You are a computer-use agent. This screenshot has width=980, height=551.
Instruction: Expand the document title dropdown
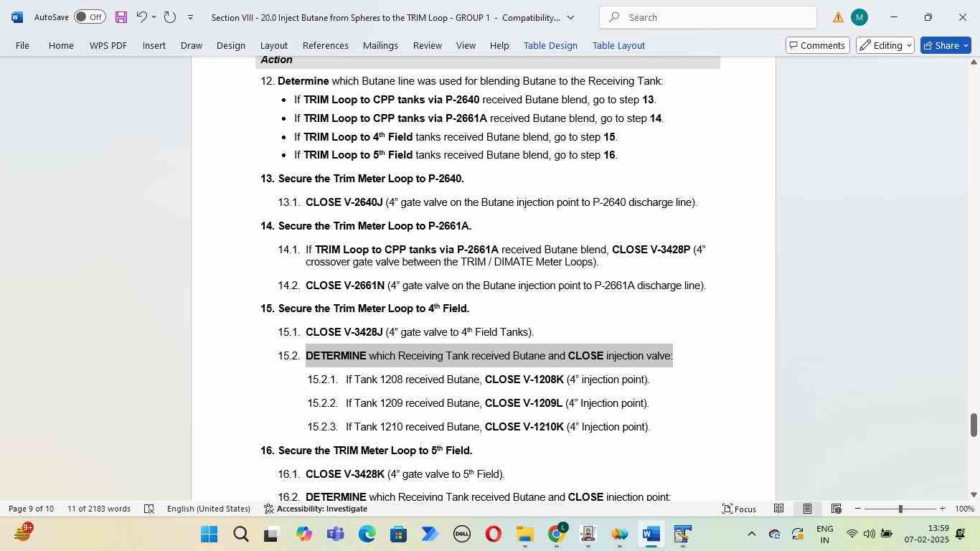tap(570, 17)
